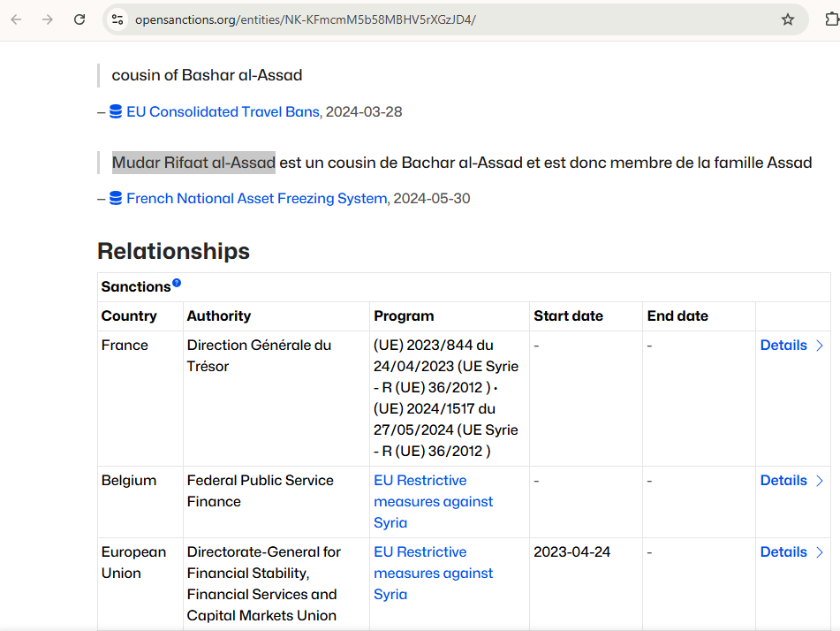This screenshot has width=840, height=631.
Task: Click the chevron arrow in the Belgium row
Action: click(820, 481)
